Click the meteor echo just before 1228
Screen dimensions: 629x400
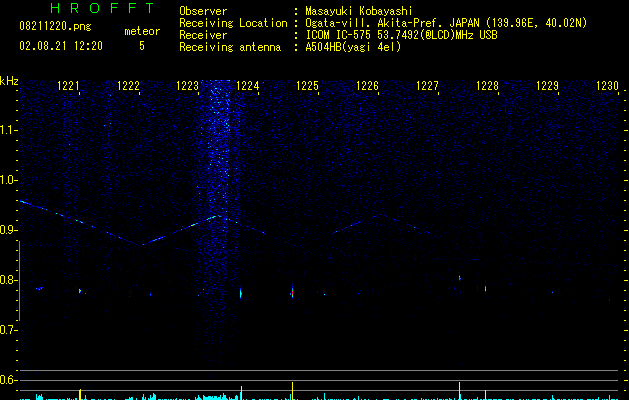pos(485,288)
